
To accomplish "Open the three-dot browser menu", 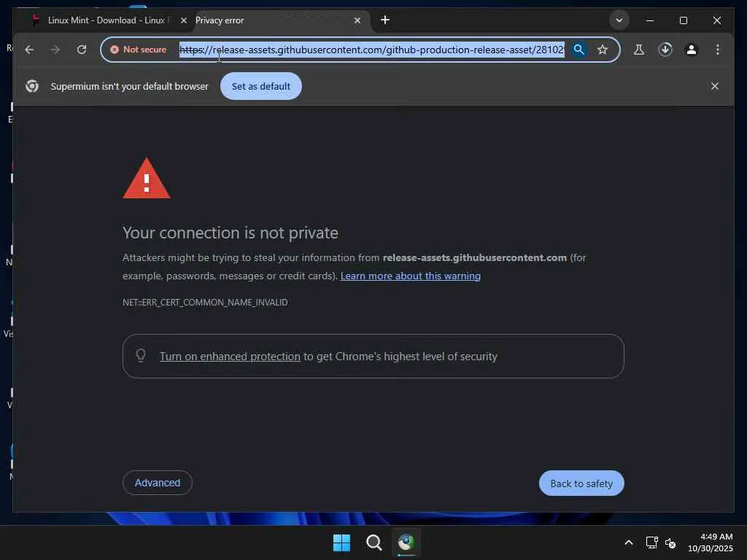I will point(718,50).
